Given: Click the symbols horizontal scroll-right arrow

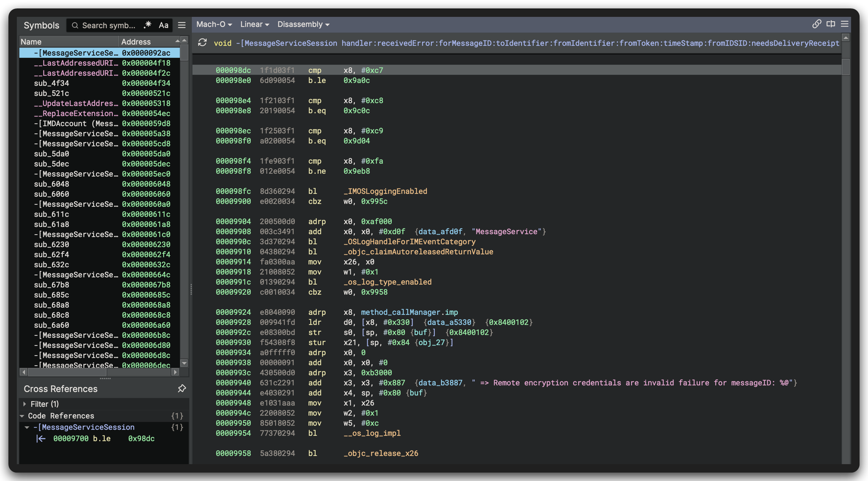Looking at the screenshot, I should tap(176, 372).
